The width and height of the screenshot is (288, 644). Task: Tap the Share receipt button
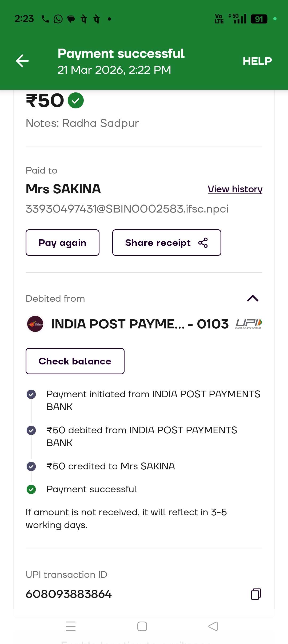(167, 243)
